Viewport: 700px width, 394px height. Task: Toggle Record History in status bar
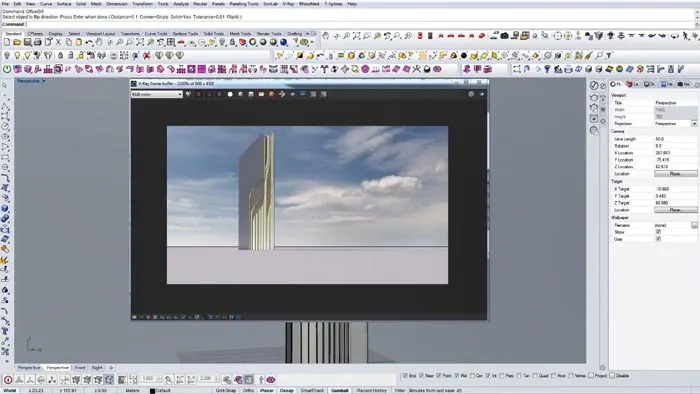(x=371, y=390)
